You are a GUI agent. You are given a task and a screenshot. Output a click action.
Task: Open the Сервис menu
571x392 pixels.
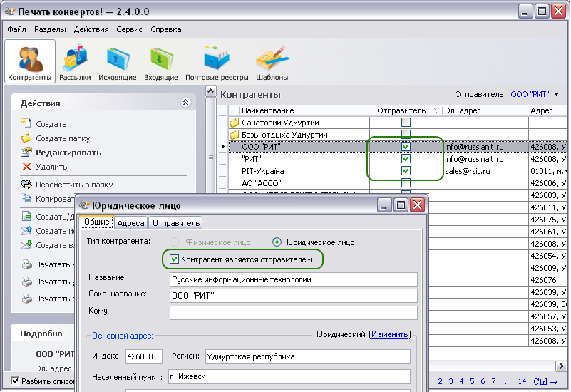click(x=130, y=29)
